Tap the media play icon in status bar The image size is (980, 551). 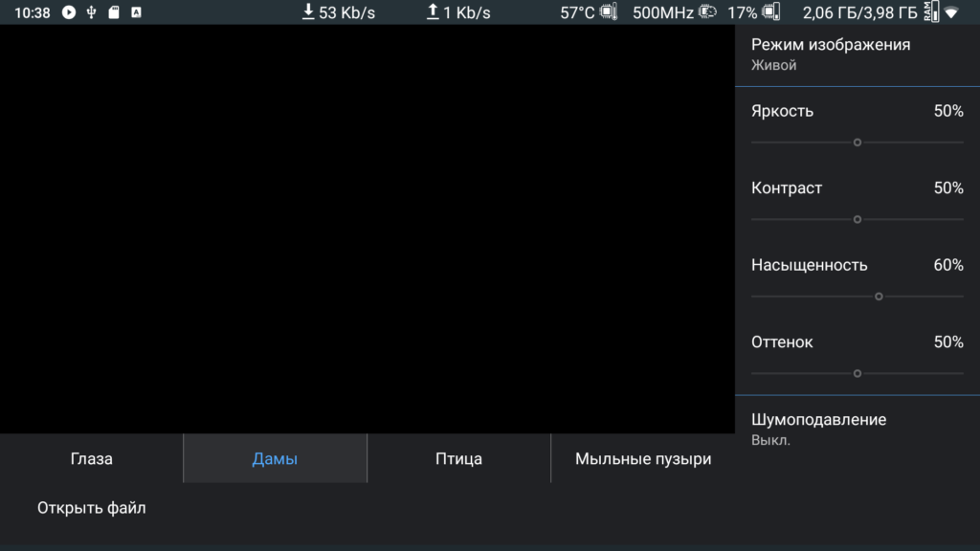[x=69, y=12]
